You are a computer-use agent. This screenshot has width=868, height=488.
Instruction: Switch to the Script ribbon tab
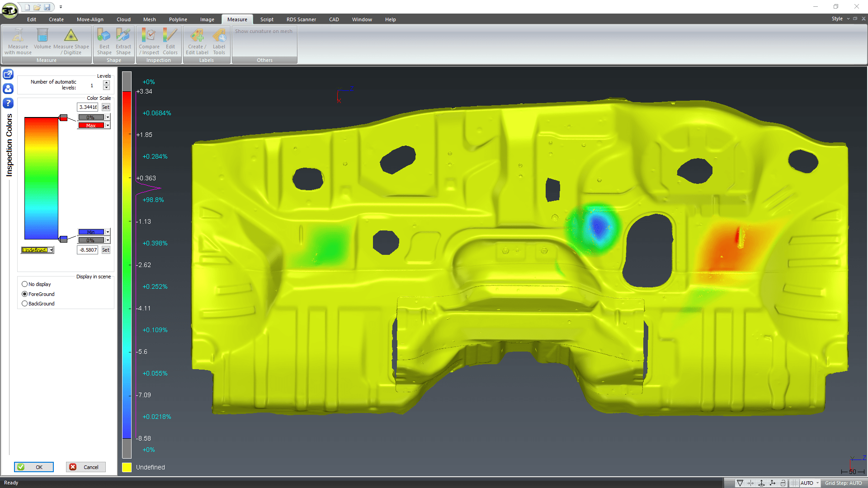tap(267, 19)
